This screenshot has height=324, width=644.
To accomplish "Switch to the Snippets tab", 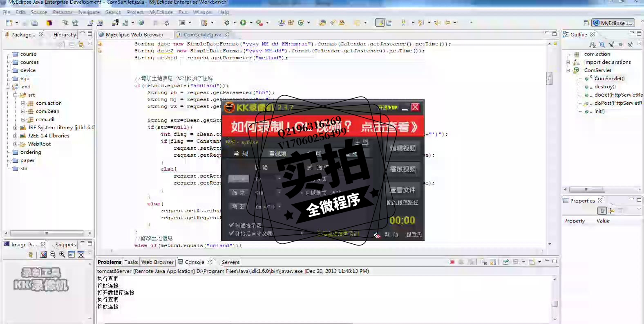I will click(65, 245).
